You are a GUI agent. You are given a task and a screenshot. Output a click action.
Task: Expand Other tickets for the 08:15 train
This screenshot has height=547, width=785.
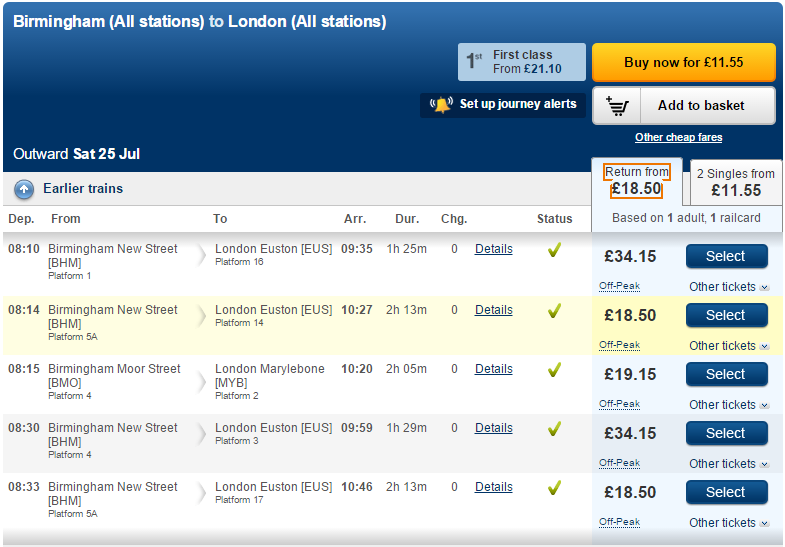click(x=729, y=405)
